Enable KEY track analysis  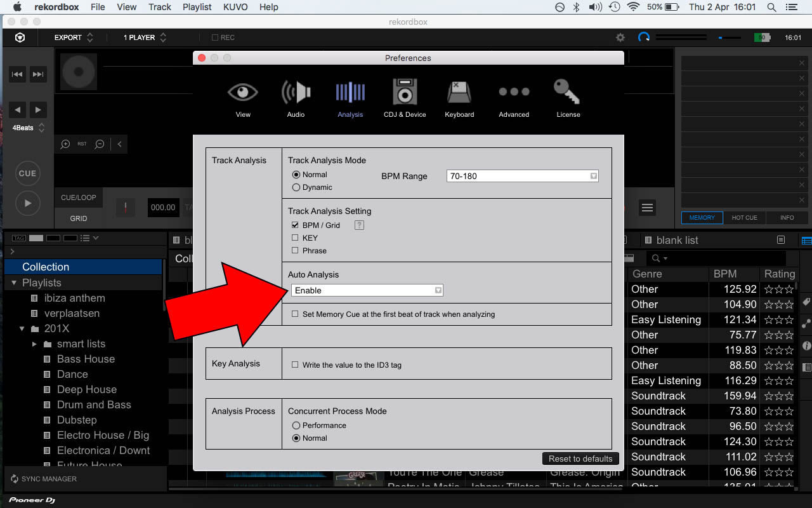[x=294, y=237]
